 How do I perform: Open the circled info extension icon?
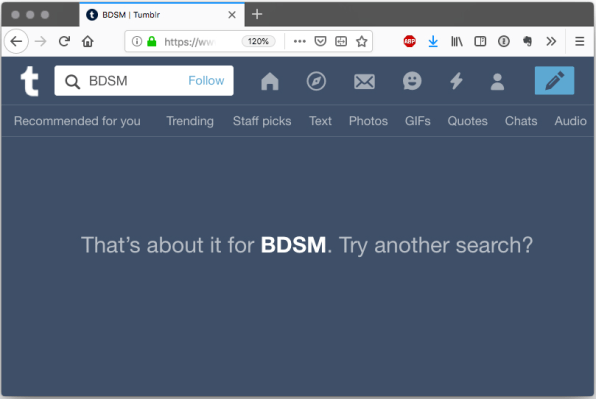tap(504, 41)
